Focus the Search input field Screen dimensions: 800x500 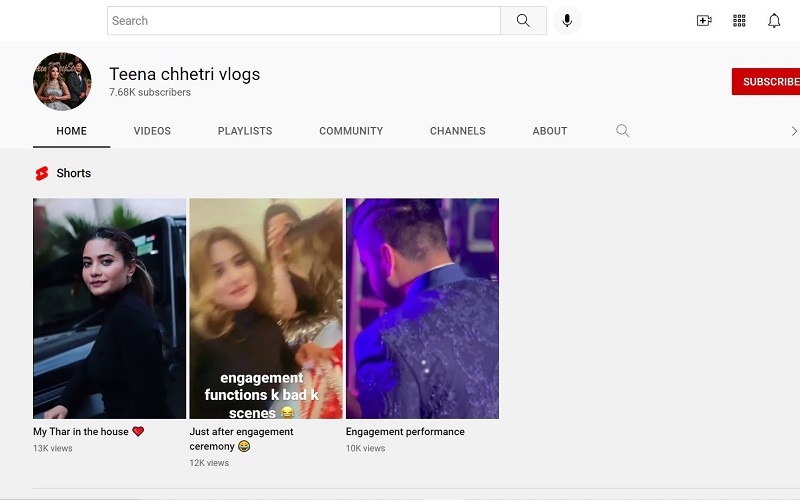(304, 21)
